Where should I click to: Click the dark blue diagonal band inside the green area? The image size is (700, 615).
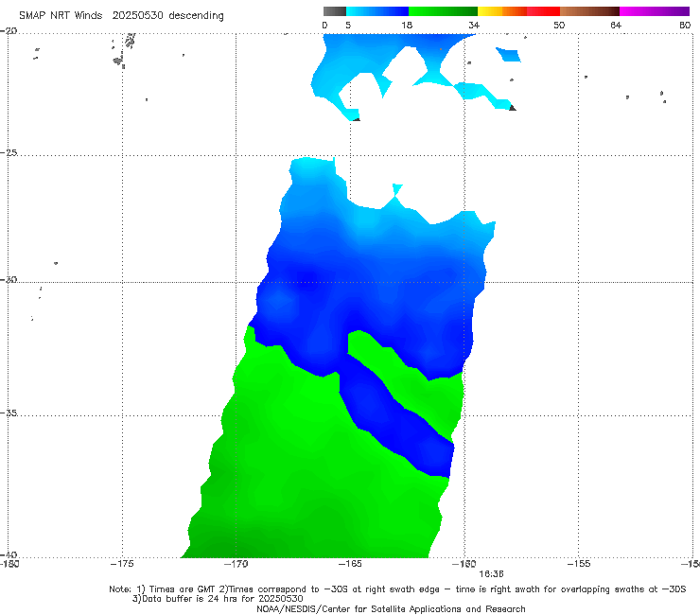(397, 424)
